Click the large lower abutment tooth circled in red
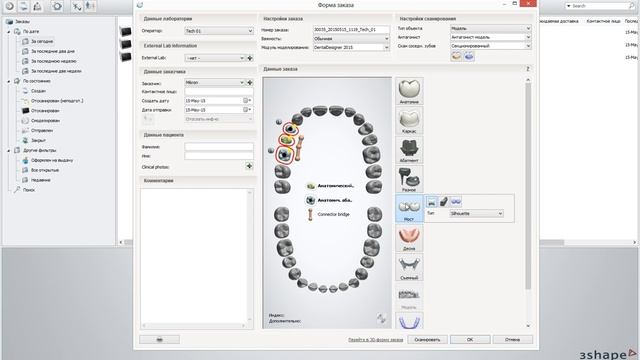This screenshot has height=360, width=640. click(284, 155)
